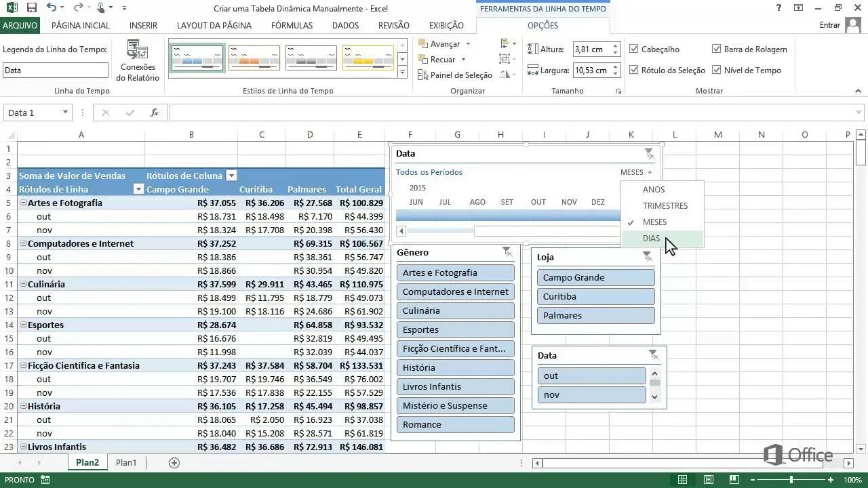Toggle Nível de Tempo checkbox
Image resolution: width=868 pixels, height=488 pixels.
coord(716,70)
